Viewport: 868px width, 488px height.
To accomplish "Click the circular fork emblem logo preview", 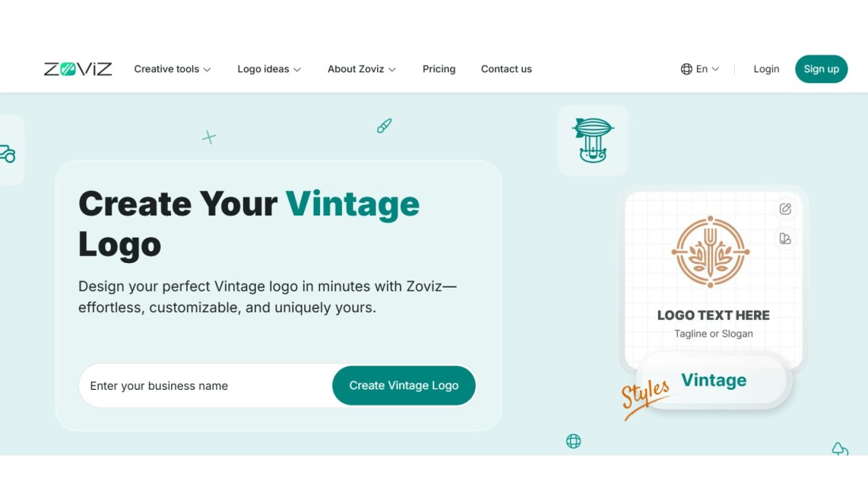I will pos(710,251).
